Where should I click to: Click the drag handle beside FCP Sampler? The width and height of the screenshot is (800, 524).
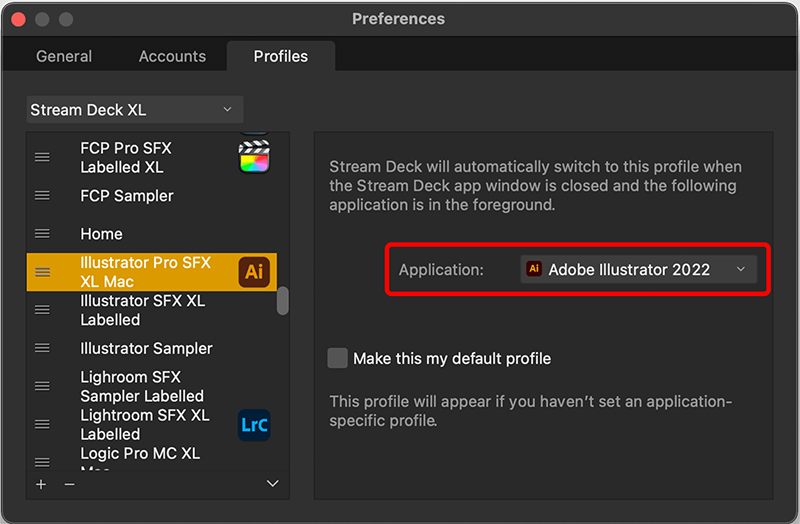coord(42,196)
